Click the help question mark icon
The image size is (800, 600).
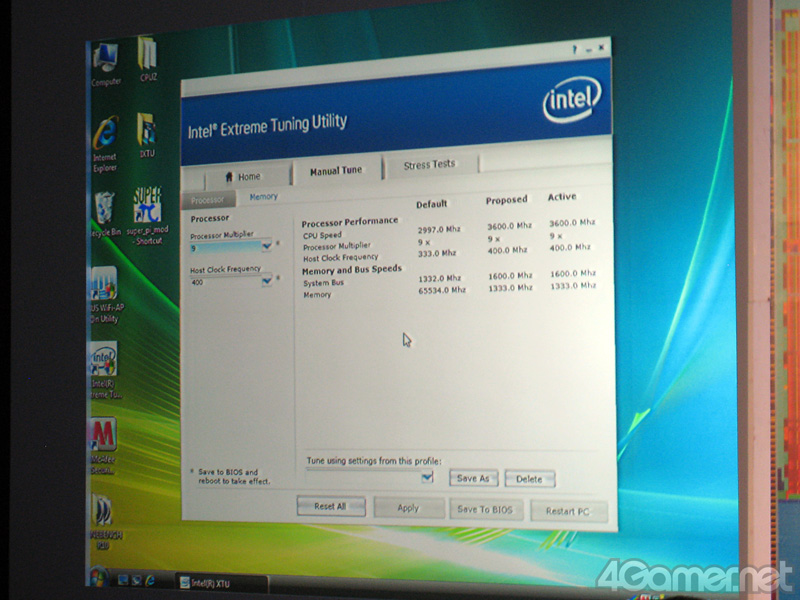pyautogui.click(x=575, y=49)
